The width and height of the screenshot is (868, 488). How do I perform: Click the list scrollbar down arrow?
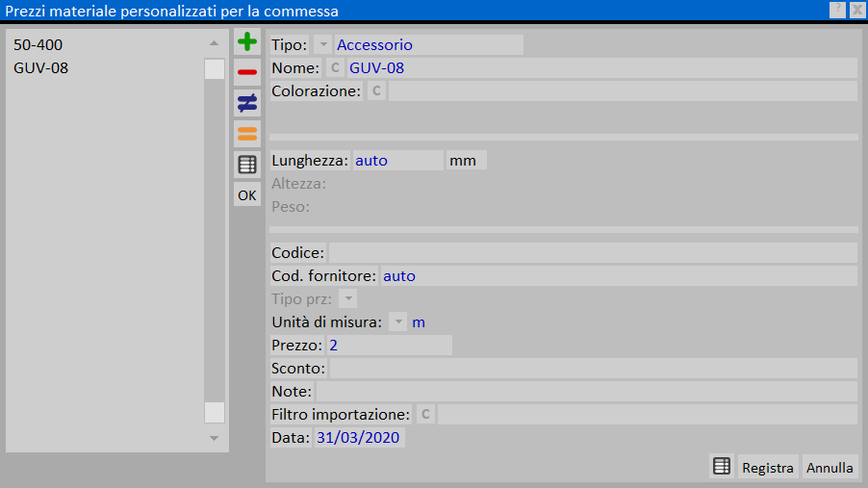[x=214, y=439]
